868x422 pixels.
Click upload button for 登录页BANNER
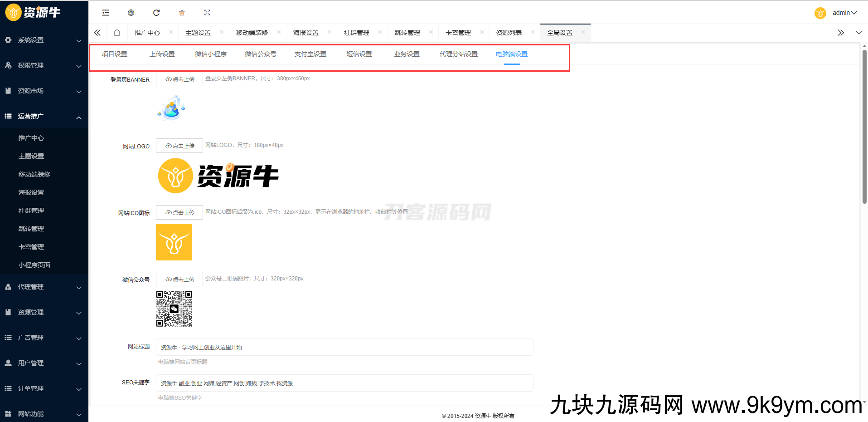(x=179, y=79)
